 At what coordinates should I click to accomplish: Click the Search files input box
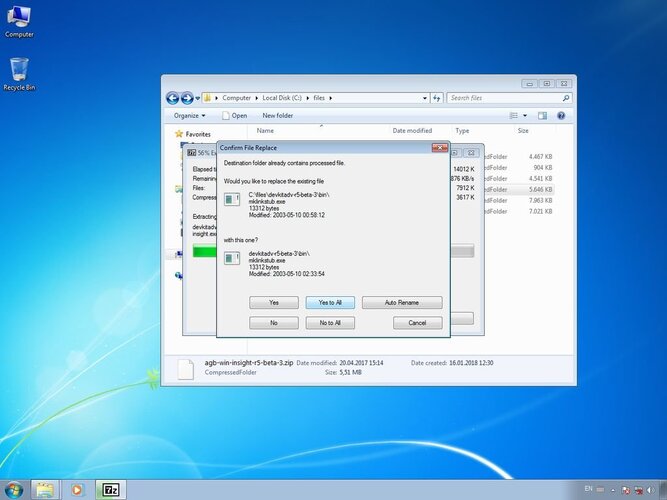pos(505,98)
